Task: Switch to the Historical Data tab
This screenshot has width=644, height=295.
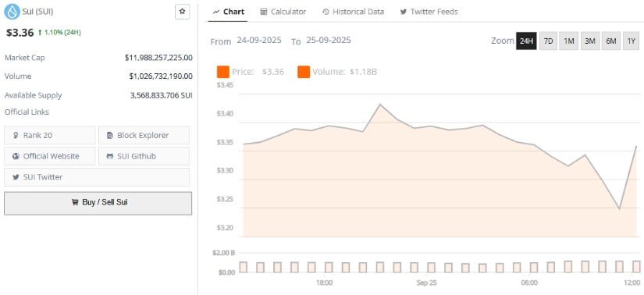Action: [x=353, y=12]
